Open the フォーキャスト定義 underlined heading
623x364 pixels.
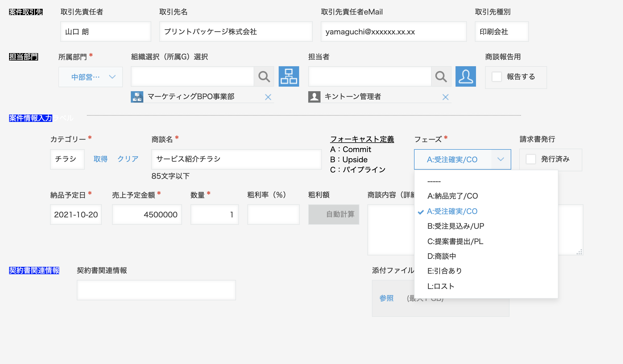pyautogui.click(x=362, y=139)
